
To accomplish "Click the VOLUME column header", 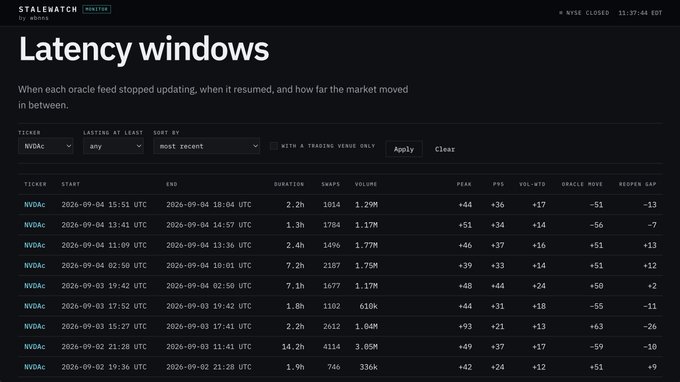I will [366, 184].
